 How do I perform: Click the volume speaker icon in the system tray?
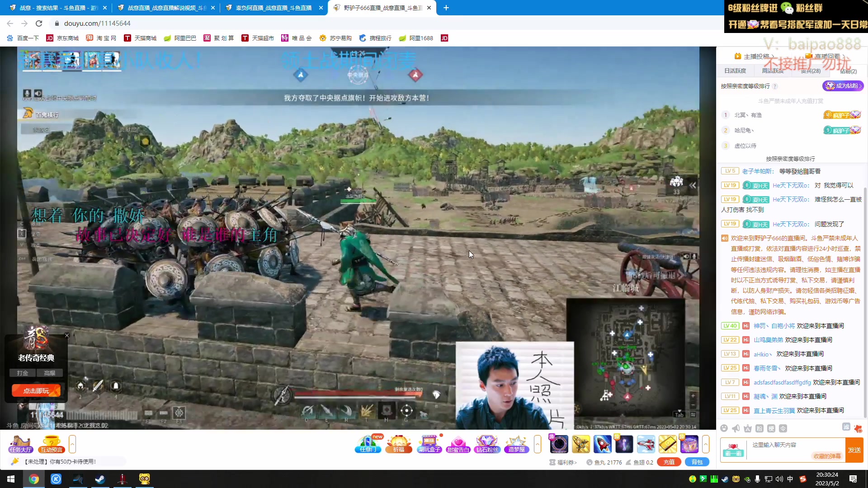pos(779,479)
